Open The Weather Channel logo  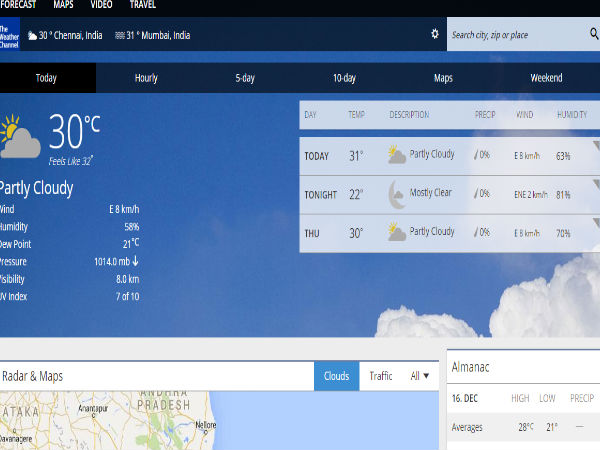pos(10,34)
